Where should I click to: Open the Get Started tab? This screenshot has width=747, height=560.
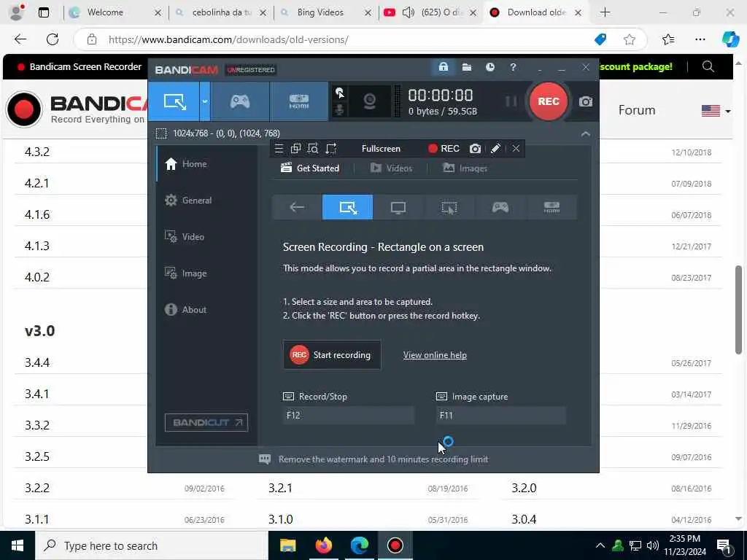click(309, 168)
